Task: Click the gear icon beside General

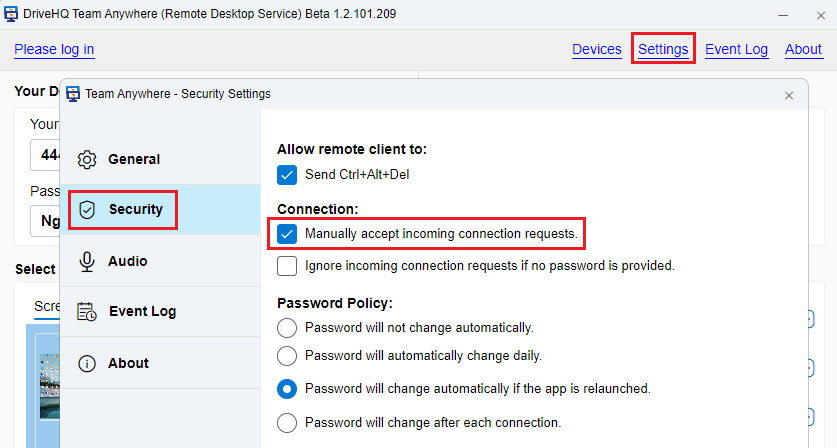Action: pyautogui.click(x=87, y=159)
